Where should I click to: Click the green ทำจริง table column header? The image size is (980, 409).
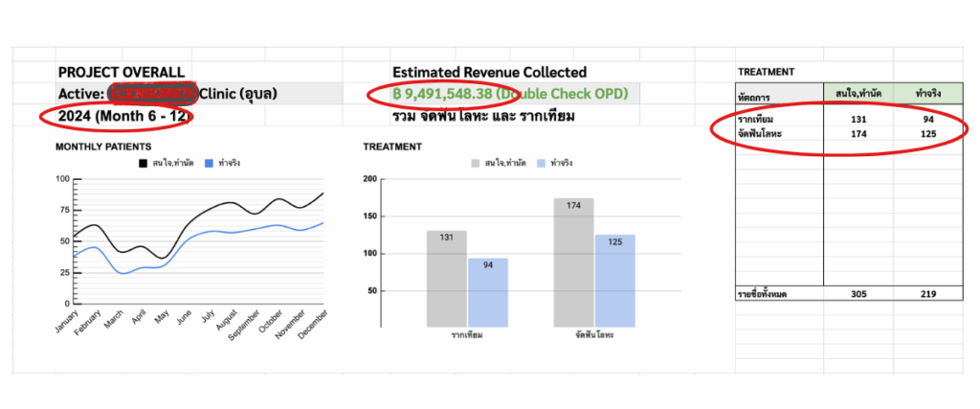929,93
